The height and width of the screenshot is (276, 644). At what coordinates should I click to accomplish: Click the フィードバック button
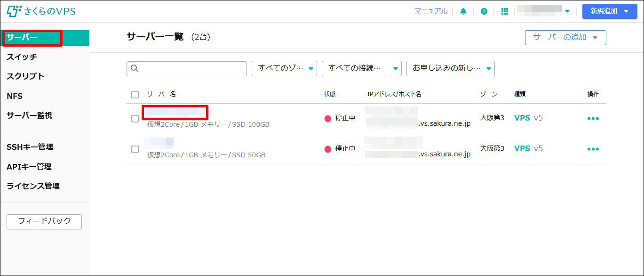44,221
